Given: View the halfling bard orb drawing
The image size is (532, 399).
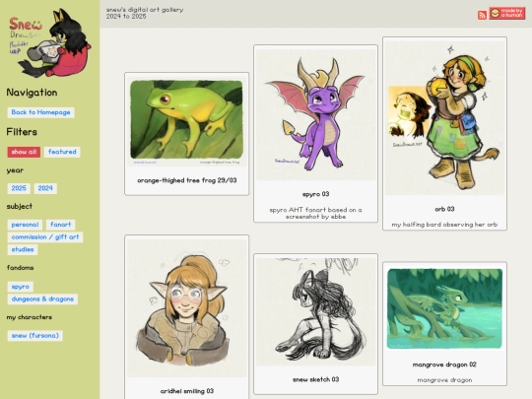Looking at the screenshot, I should coord(444,134).
